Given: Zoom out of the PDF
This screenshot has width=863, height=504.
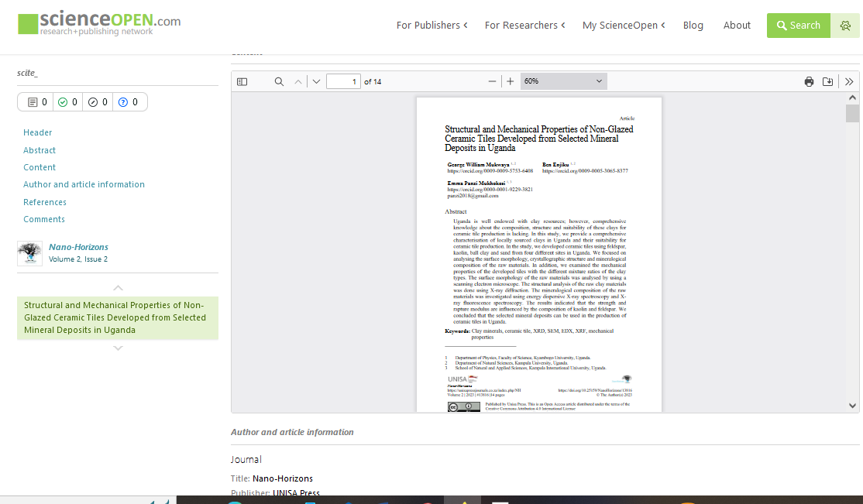Looking at the screenshot, I should point(492,81).
